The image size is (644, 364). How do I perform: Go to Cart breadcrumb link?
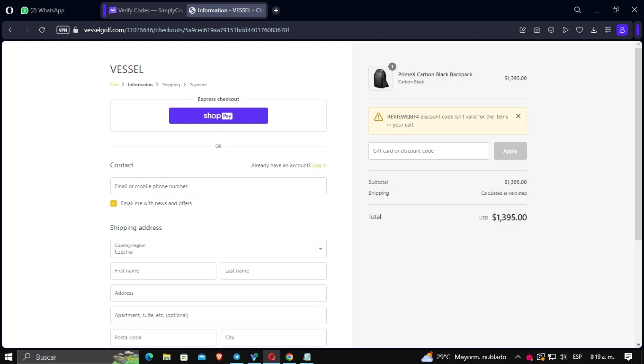(x=114, y=85)
